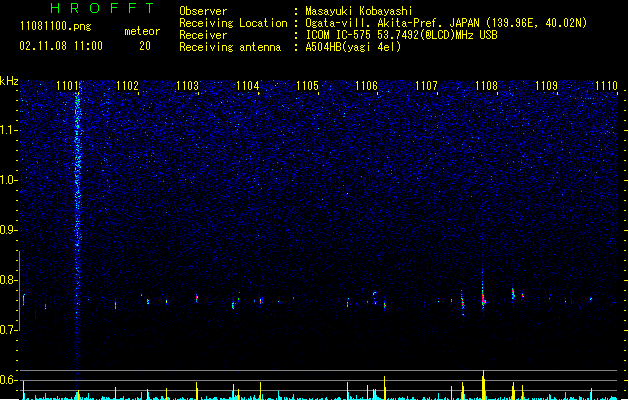Screen dimensions: 629x400
Task: Click the 0.8 frequency axis label
Action: coord(8,280)
